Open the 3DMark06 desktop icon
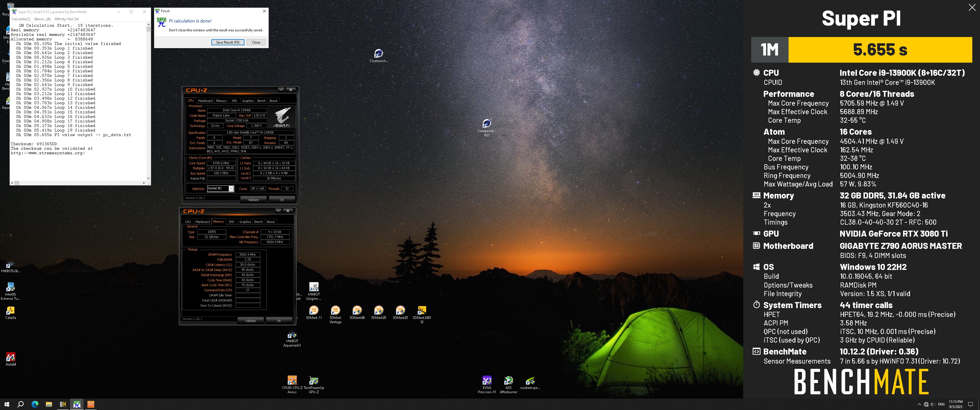This screenshot has height=410, width=980. point(357,313)
